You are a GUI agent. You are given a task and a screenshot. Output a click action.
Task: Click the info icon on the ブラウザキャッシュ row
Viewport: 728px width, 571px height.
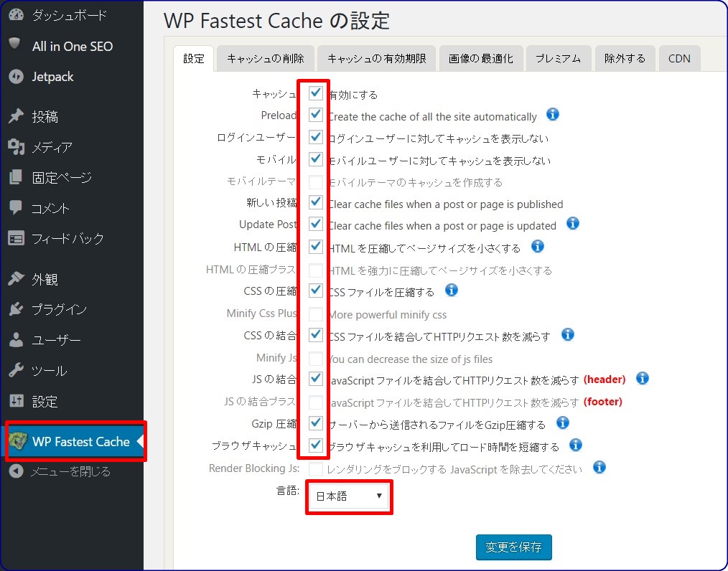point(576,445)
